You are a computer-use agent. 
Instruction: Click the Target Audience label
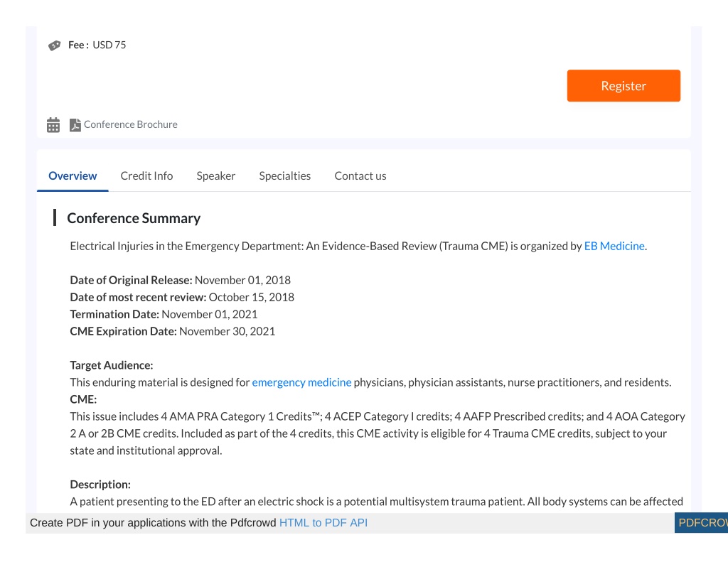point(112,365)
